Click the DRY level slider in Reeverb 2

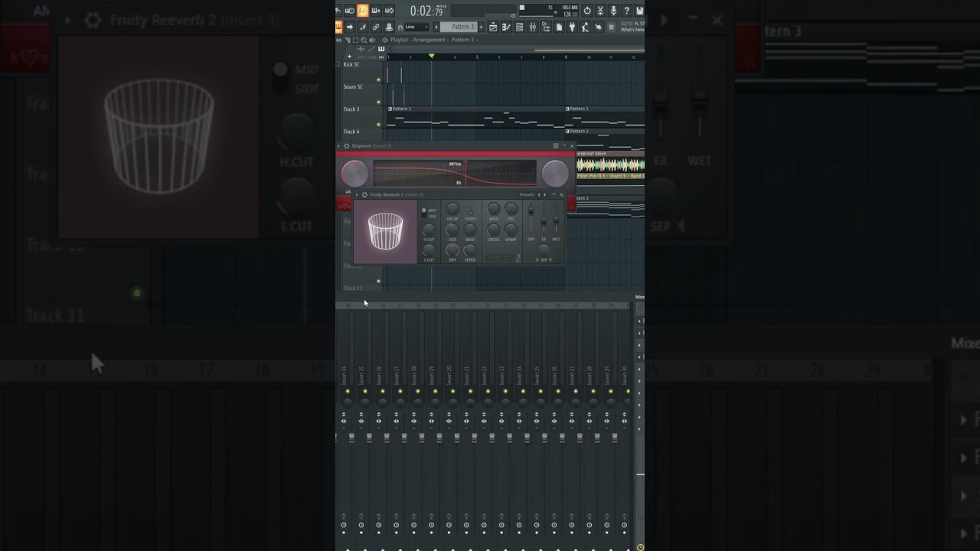click(x=531, y=218)
